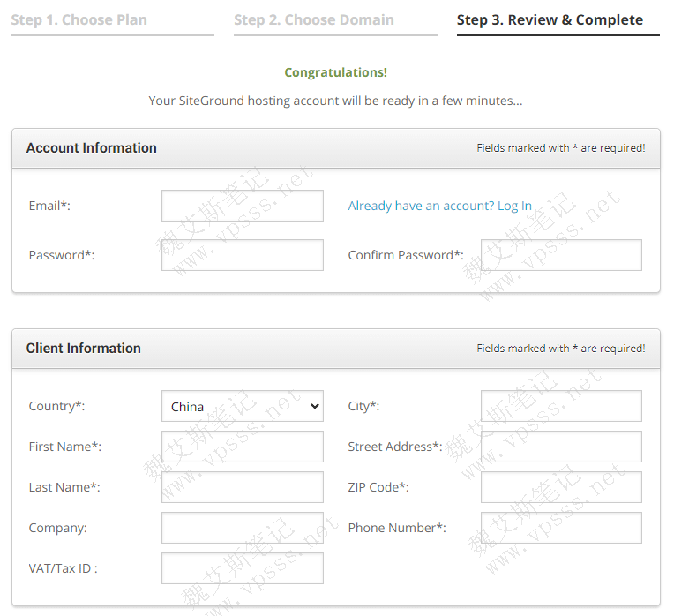Viewport: 674px width, 616px height.
Task: Select the VAT/Tax ID input field
Action: pos(243,568)
